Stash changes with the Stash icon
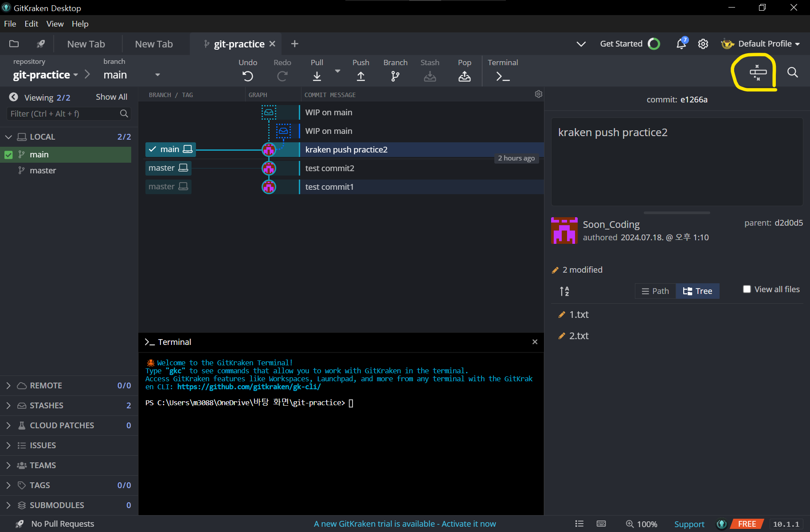Viewport: 810px width, 532px height. click(x=430, y=76)
